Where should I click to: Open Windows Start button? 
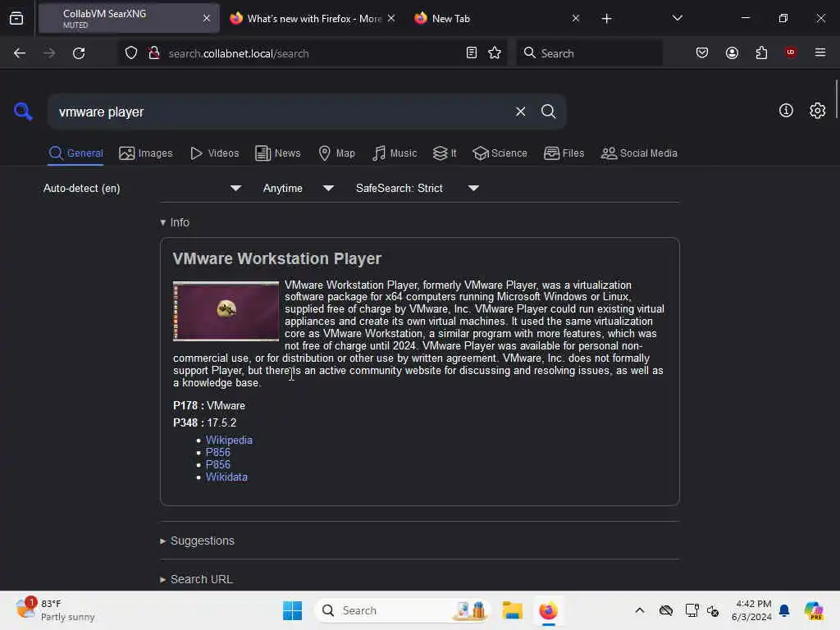pyautogui.click(x=293, y=610)
